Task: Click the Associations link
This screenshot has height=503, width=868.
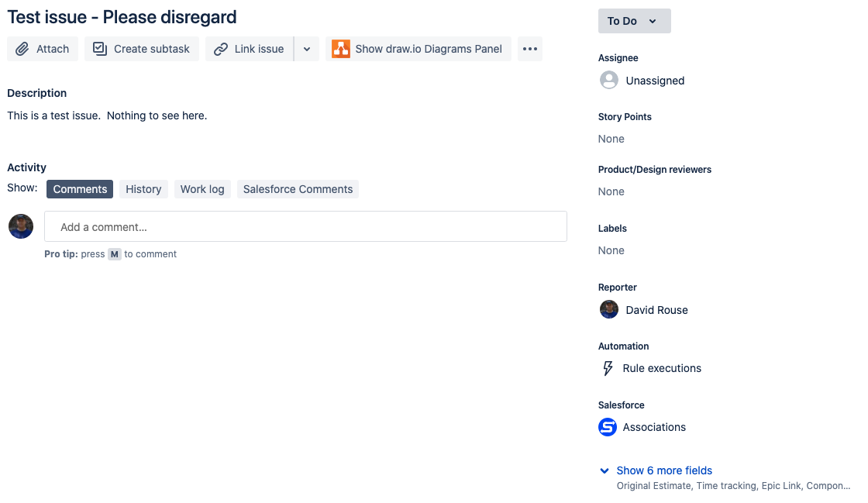Action: (x=653, y=427)
